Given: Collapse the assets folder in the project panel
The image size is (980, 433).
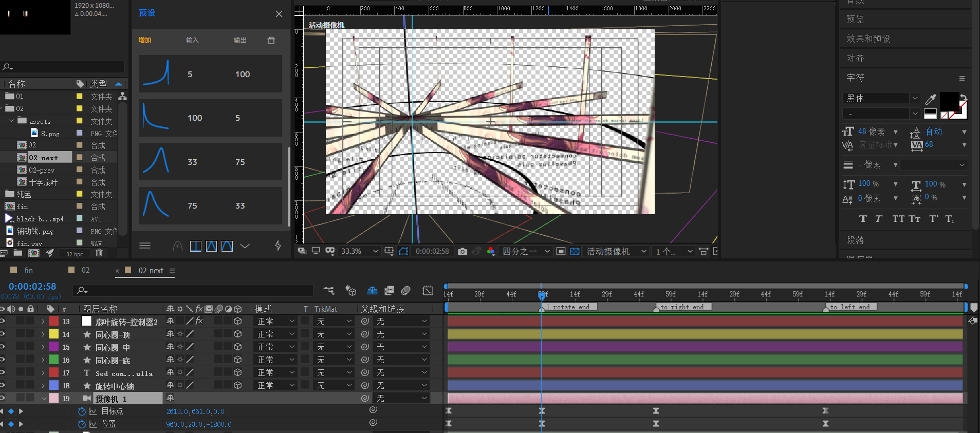Looking at the screenshot, I should pyautogui.click(x=11, y=121).
